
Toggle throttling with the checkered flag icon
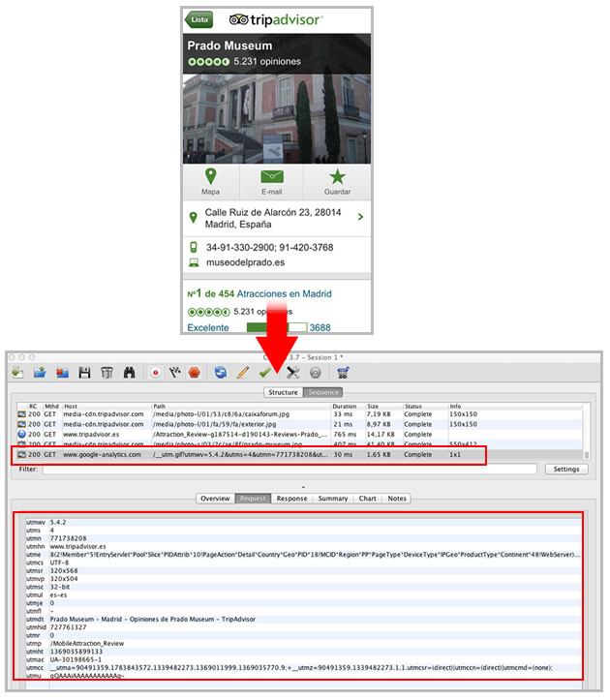(x=174, y=373)
